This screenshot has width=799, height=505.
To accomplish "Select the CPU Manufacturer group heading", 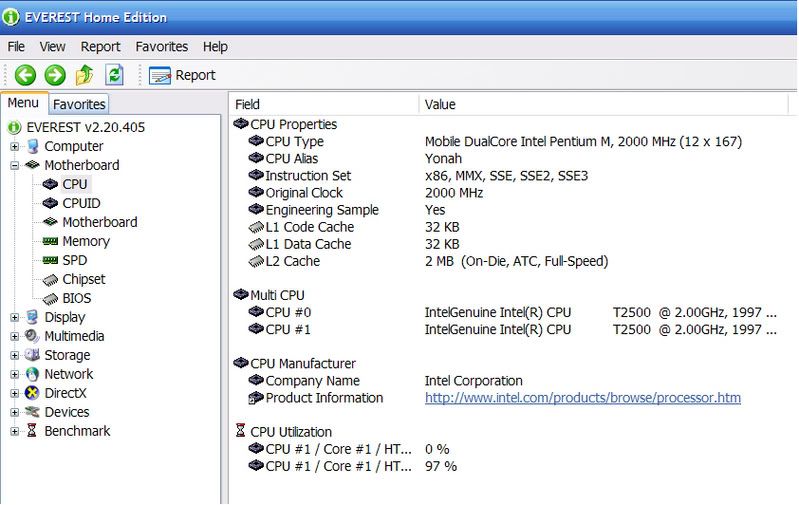I will click(x=303, y=364).
